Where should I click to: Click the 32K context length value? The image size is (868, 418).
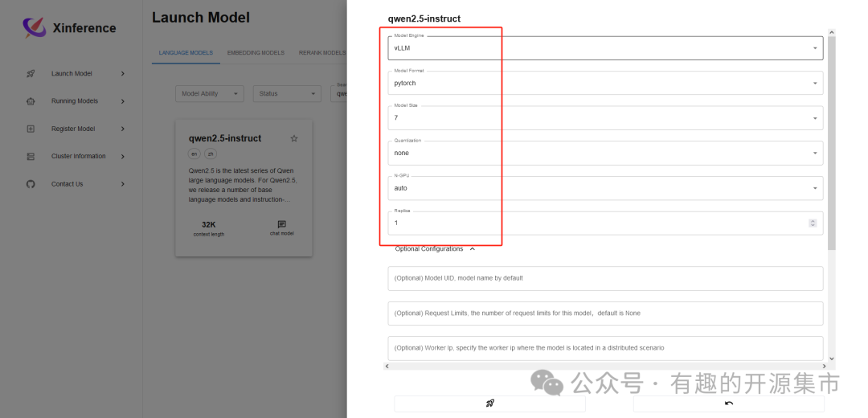pyautogui.click(x=209, y=225)
